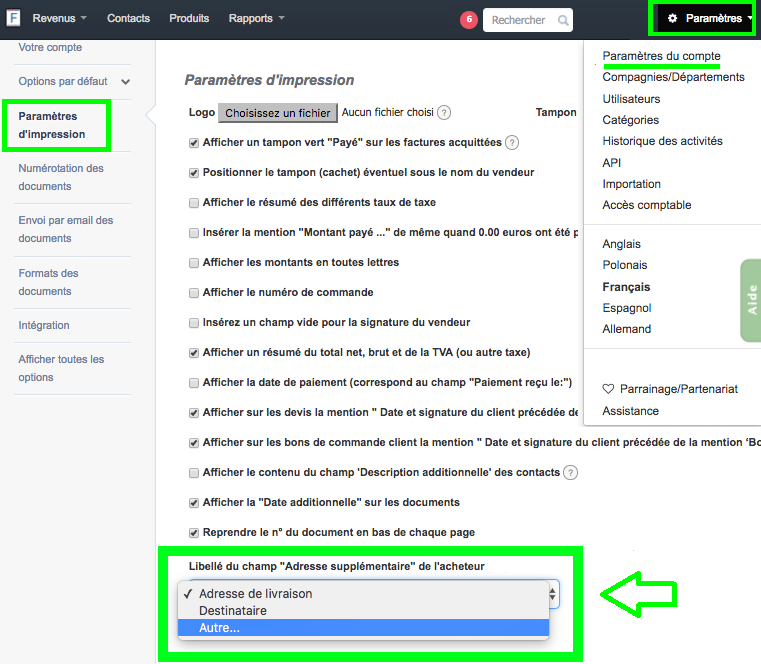761x664 pixels.
Task: Toggle 'Reprendre le n° du document' checkbox
Action: [194, 533]
